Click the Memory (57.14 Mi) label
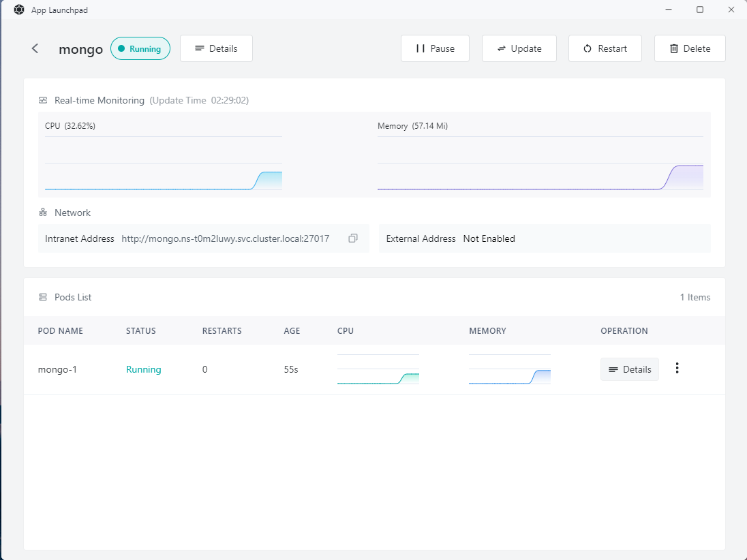This screenshot has width=747, height=560. click(x=412, y=126)
